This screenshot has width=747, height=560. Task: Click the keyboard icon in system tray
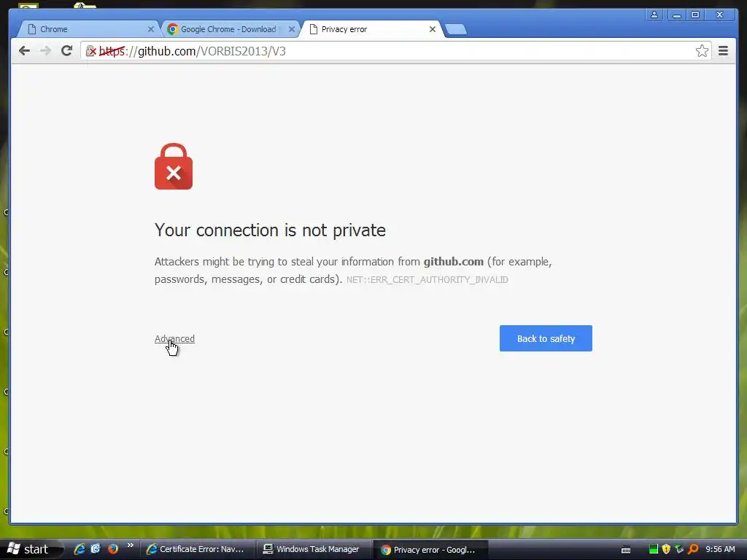(x=626, y=550)
